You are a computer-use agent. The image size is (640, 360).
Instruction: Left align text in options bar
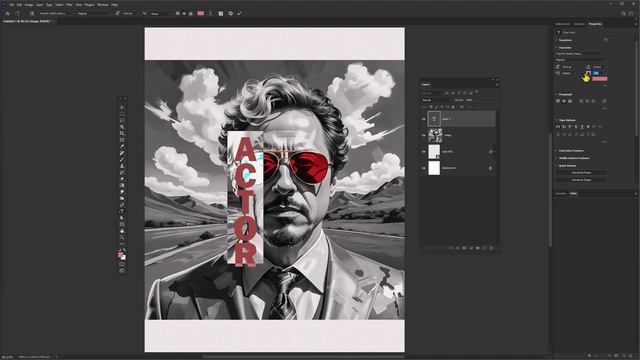click(178, 13)
